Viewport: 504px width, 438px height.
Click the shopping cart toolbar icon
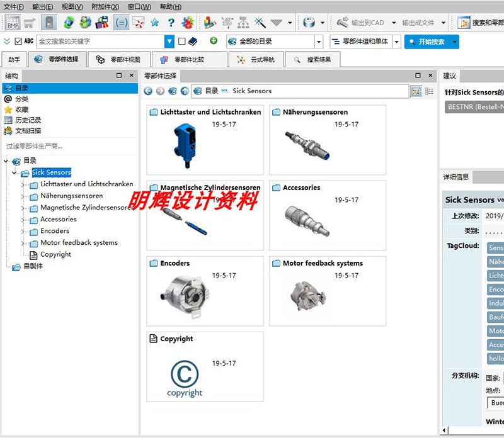(x=30, y=23)
